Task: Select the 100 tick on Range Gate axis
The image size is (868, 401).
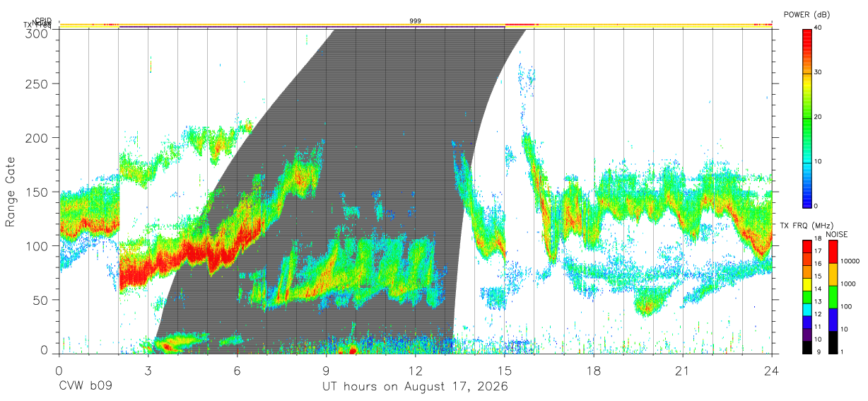Action: (x=38, y=245)
